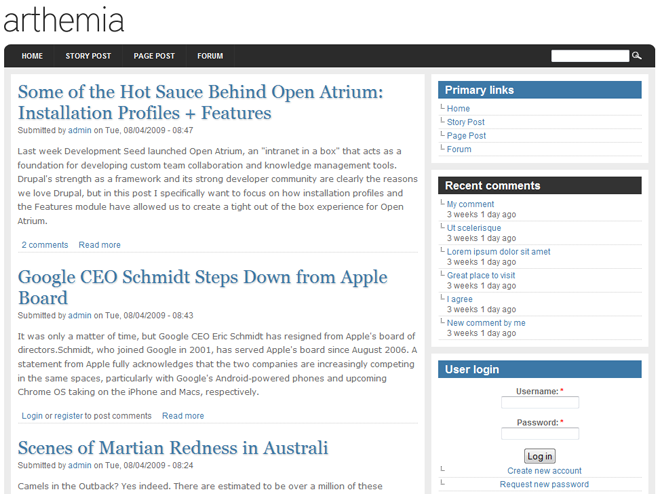Click the date Tue, 08/04/2009 - 08:24
Viewport: 658px width, 494px height.
click(149, 465)
